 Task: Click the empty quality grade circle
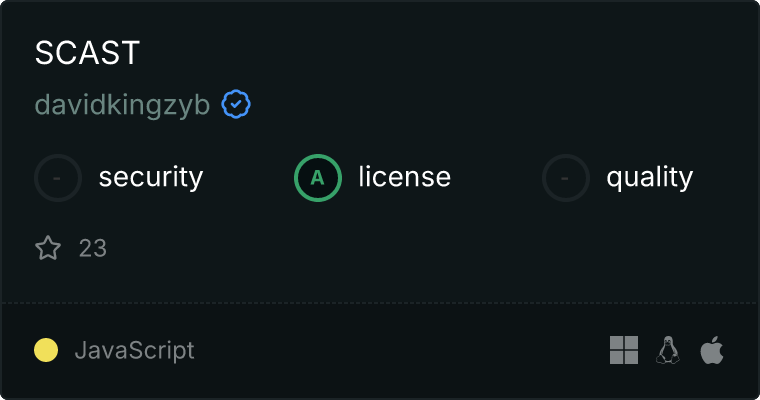[x=566, y=178]
